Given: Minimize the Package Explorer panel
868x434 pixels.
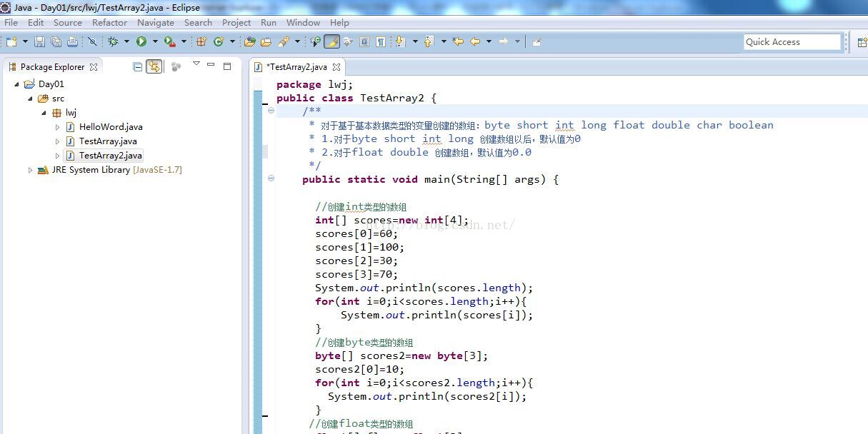Looking at the screenshot, I should [211, 65].
